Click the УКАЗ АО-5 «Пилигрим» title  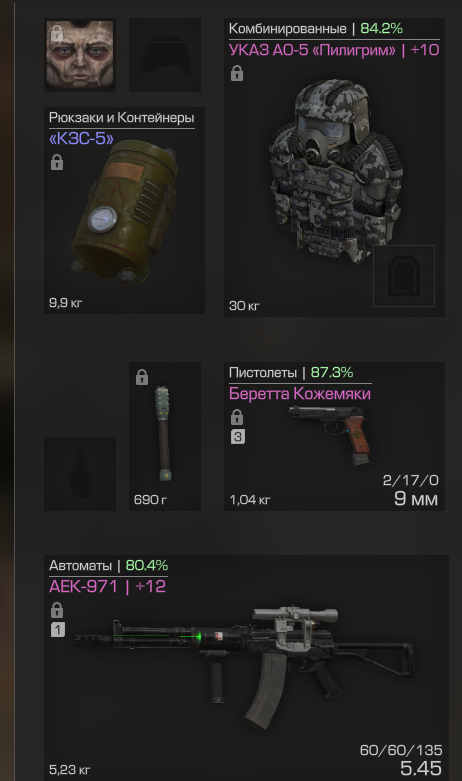pyautogui.click(x=334, y=50)
